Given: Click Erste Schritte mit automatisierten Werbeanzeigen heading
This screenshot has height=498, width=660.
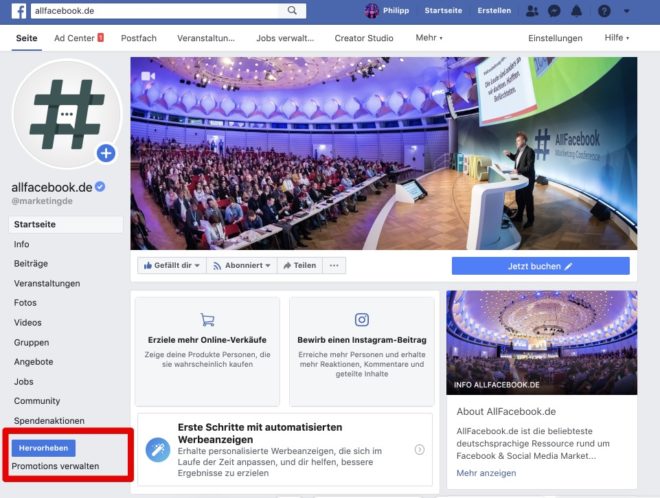Looking at the screenshot, I should (x=260, y=433).
